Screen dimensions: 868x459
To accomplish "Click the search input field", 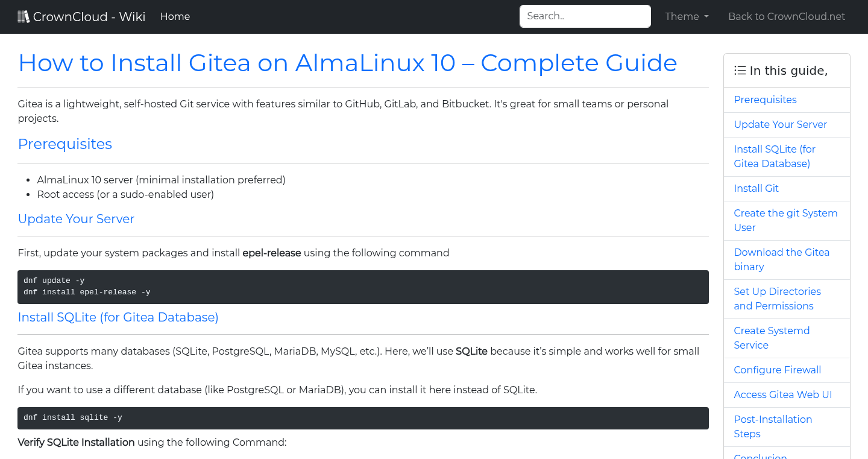I will tap(585, 16).
